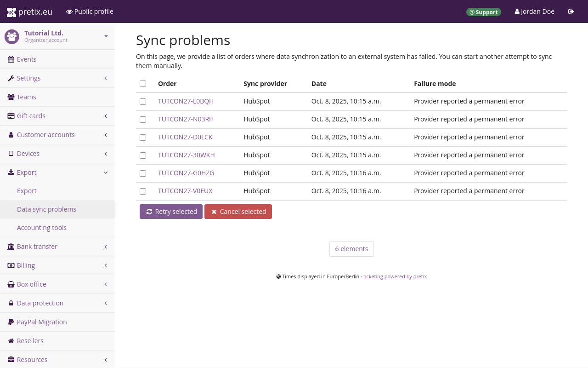Toggle the select-all checkbox in table header
Viewport: 588px width, 368px height.
[143, 84]
